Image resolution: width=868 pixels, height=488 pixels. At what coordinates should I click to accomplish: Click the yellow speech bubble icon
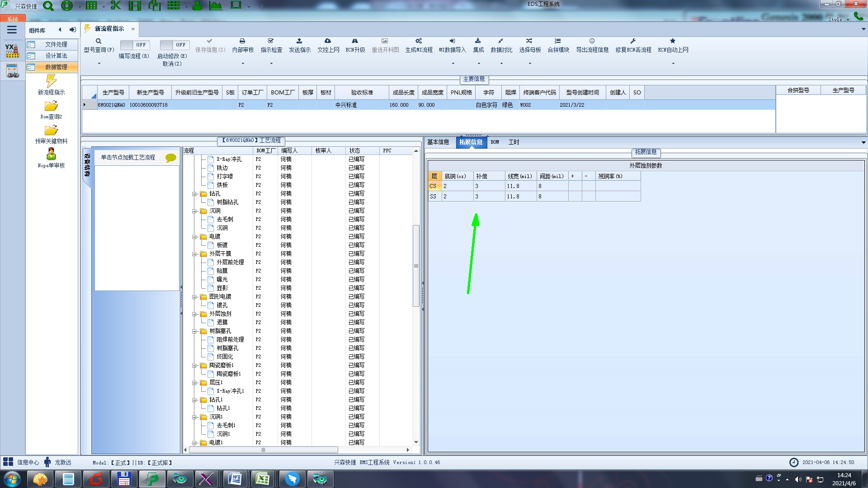[171, 158]
